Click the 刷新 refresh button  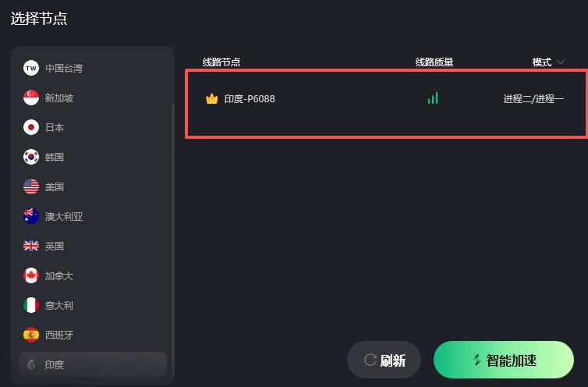click(x=384, y=360)
